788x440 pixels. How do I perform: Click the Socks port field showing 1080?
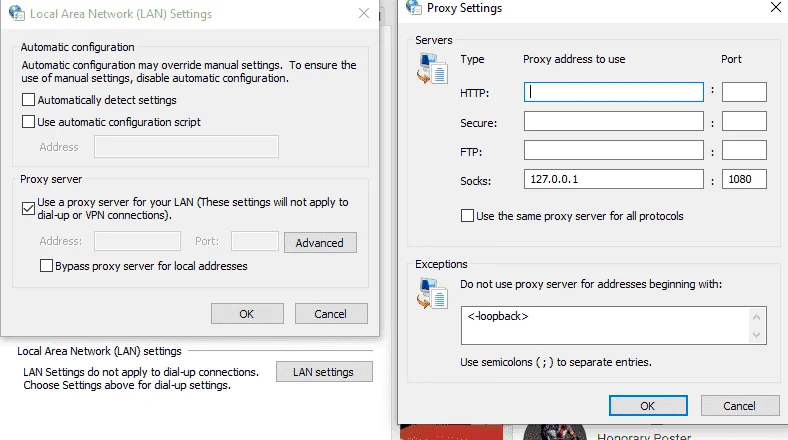tap(744, 179)
